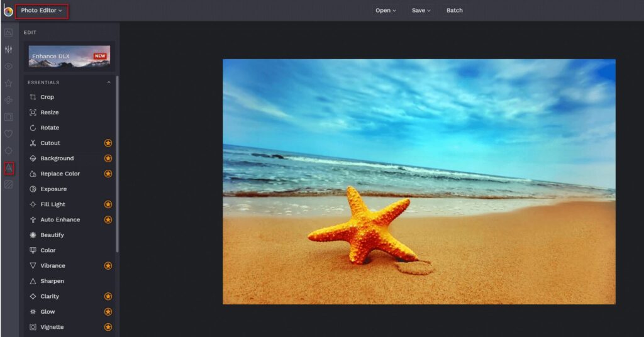Choose Rotate from the Essentials list
Viewport: 644px width, 337px height.
[x=50, y=128]
